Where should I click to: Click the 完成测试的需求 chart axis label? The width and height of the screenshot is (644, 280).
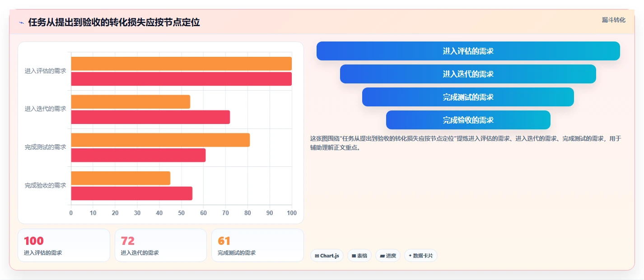[45, 147]
